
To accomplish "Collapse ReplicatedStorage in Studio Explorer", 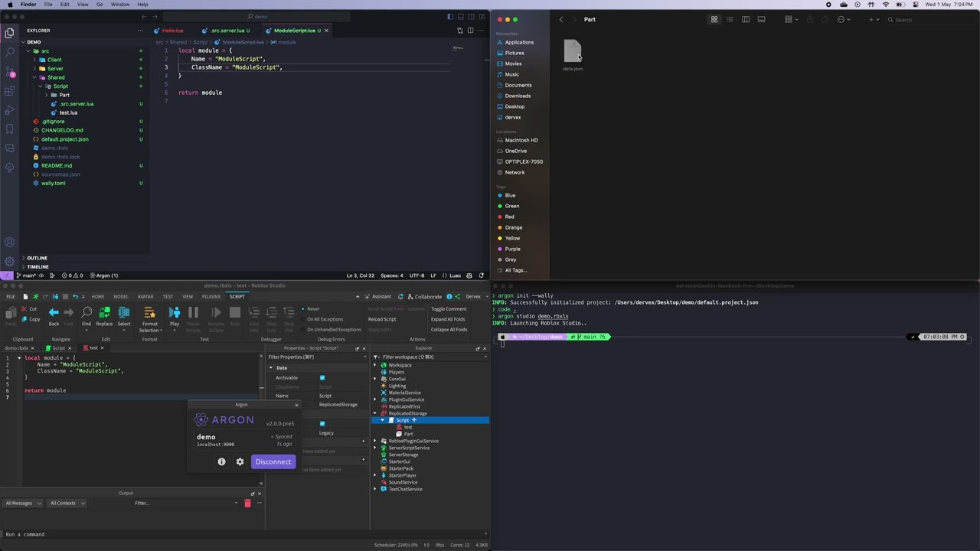I will pyautogui.click(x=375, y=413).
